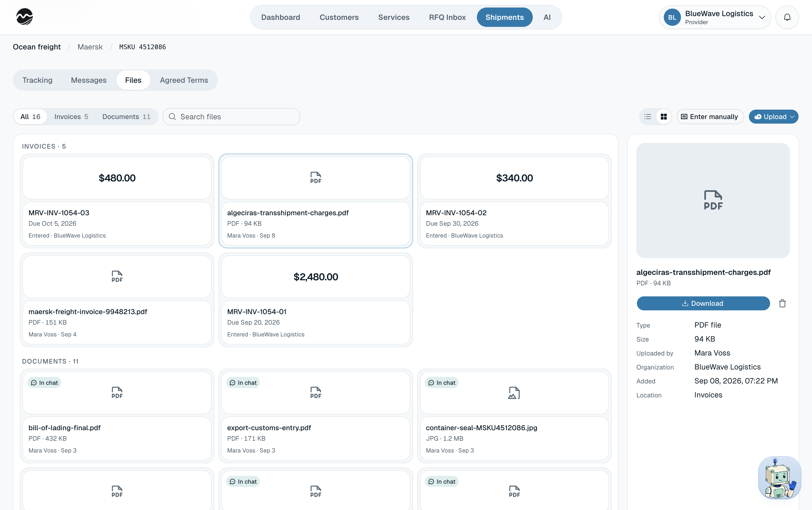Click Enter manually button
Viewport: 812px width, 510px height.
(x=710, y=117)
